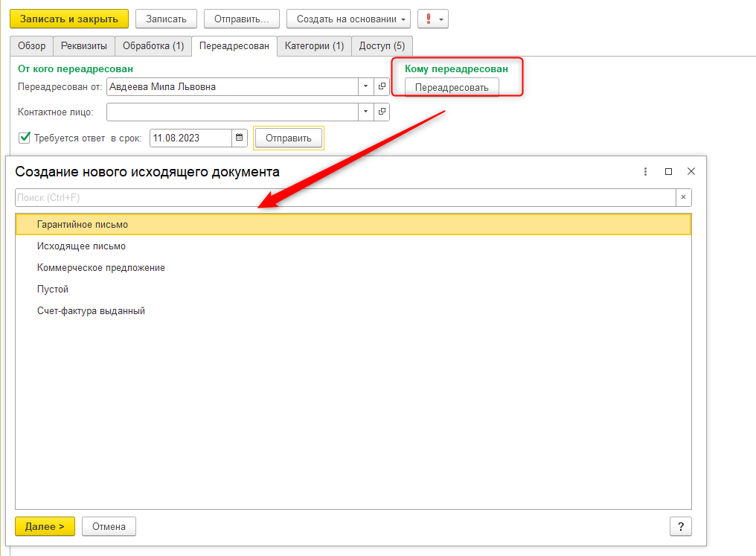Click the question mark help button
Image resolution: width=756 pixels, height=556 pixels.
pyautogui.click(x=680, y=526)
